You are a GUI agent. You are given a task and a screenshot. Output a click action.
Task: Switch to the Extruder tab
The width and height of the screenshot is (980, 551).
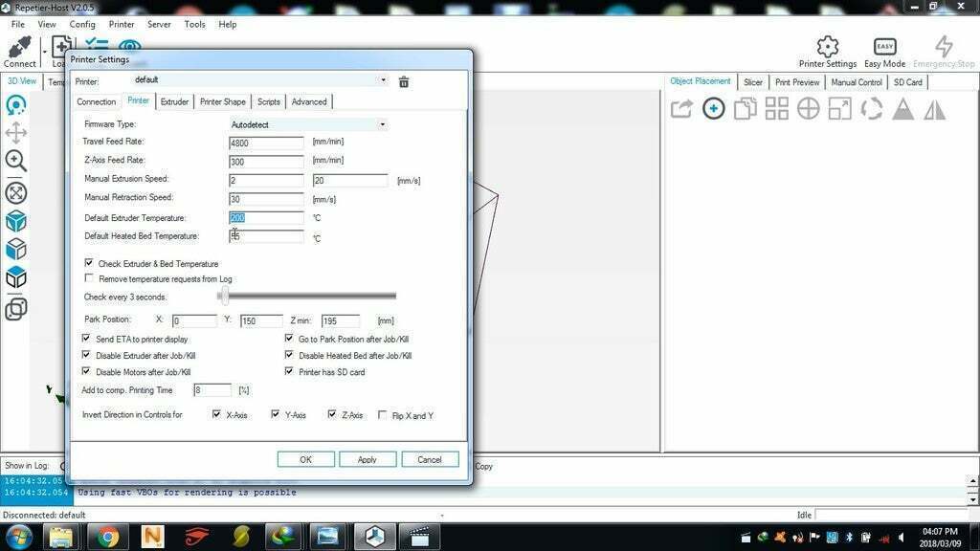174,101
